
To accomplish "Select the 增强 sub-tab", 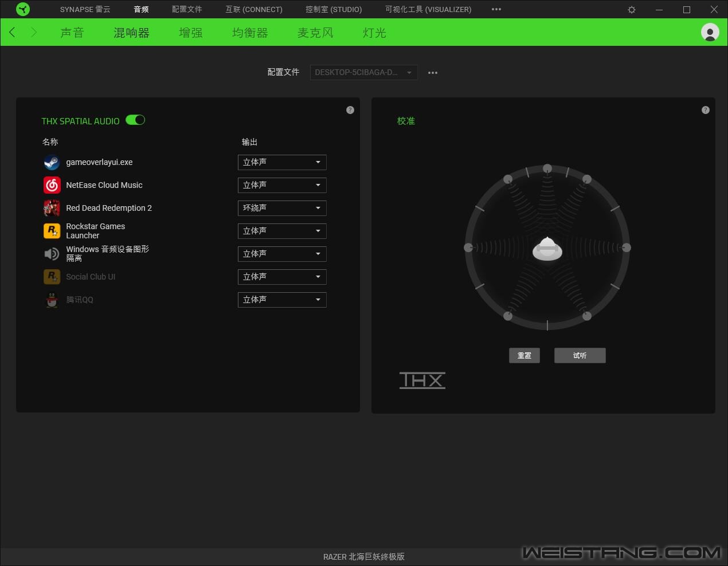I will coord(191,33).
